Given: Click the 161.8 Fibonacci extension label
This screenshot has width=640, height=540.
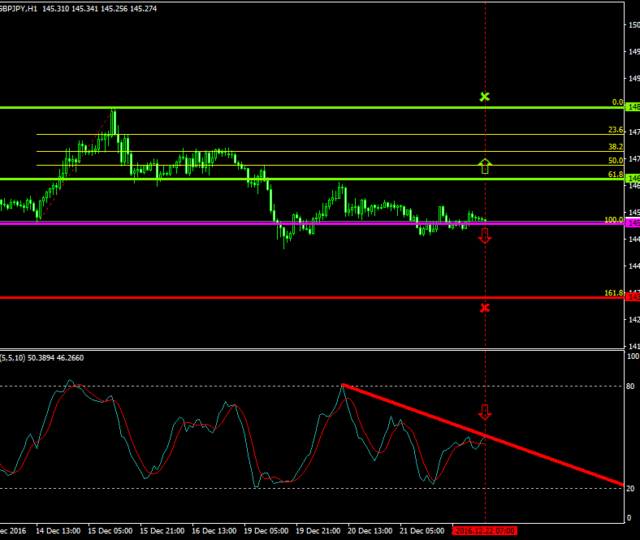Looking at the screenshot, I should [x=613, y=293].
